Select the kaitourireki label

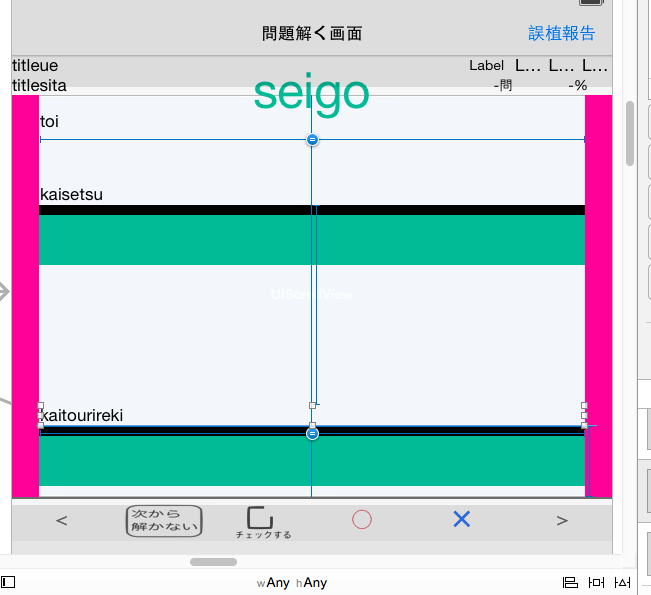[x=82, y=415]
